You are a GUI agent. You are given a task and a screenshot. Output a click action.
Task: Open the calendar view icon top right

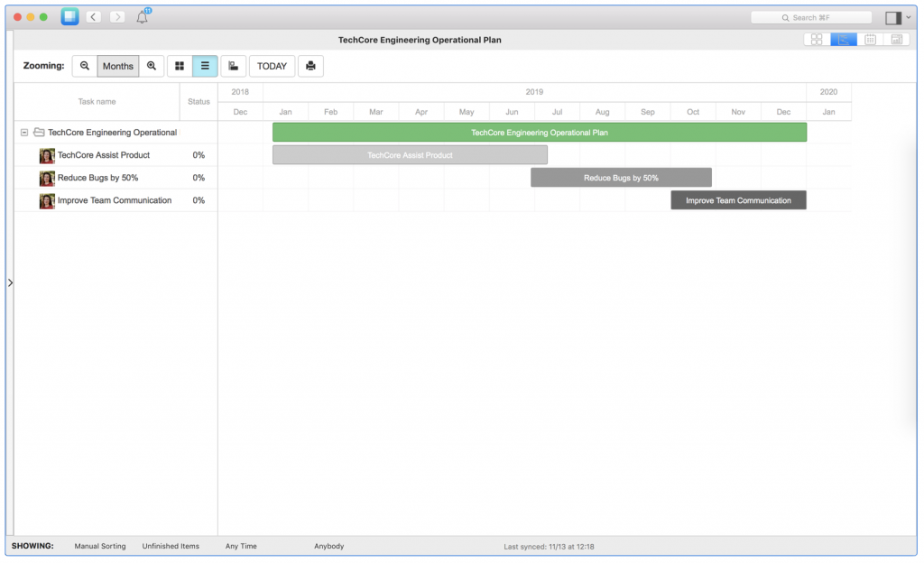pos(870,39)
